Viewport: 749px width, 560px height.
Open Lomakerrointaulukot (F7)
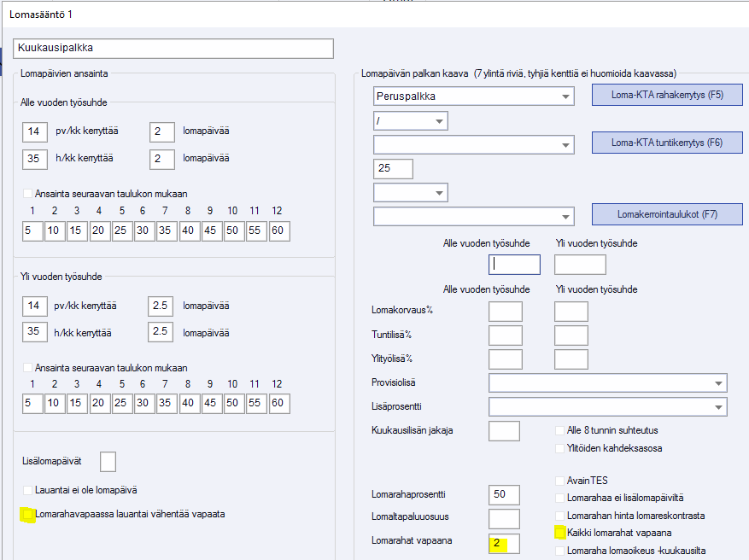(x=667, y=213)
